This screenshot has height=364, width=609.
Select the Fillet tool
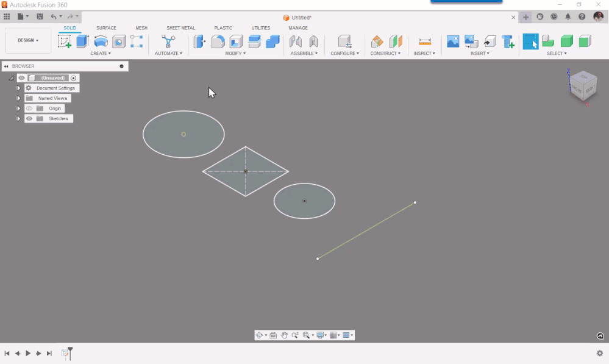click(x=218, y=41)
